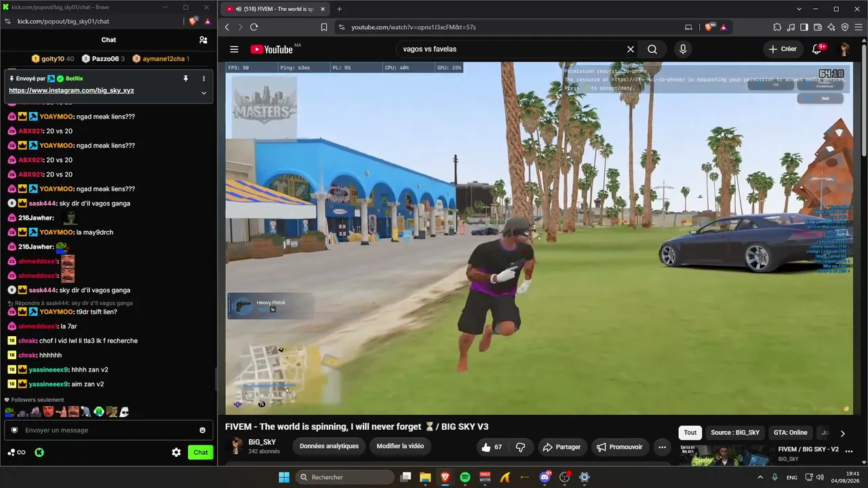The height and width of the screenshot is (488, 868).
Task: Click the Envoyer un message field
Action: (x=108, y=430)
